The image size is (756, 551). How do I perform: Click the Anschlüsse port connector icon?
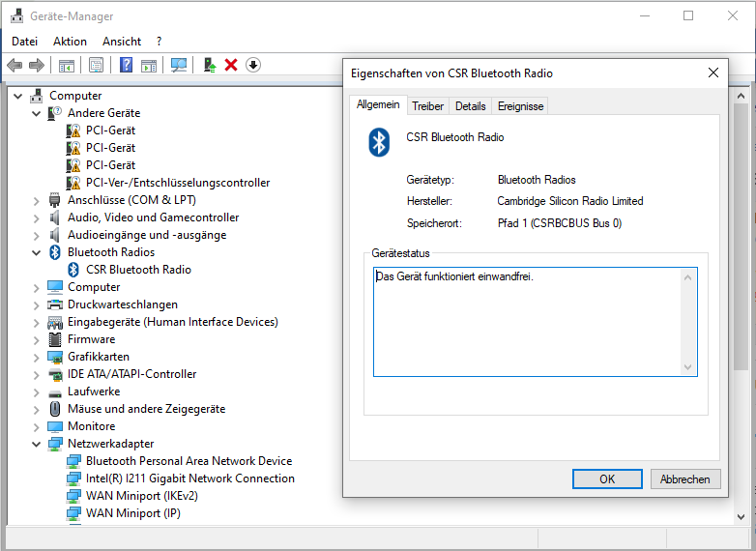55,200
